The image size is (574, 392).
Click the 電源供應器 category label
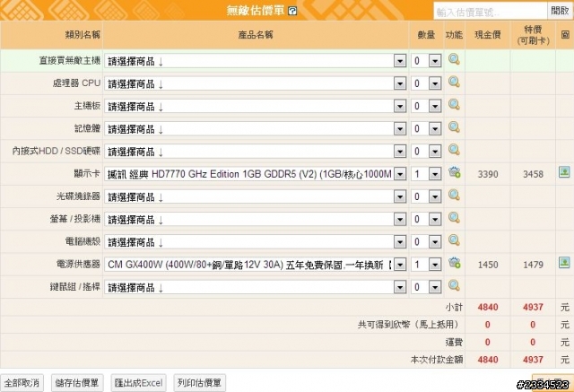[78, 264]
